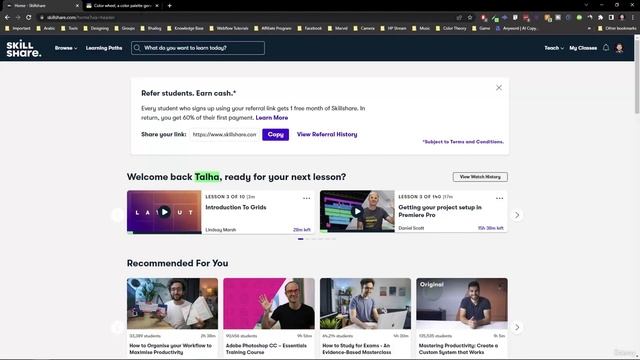Open View Referral History link
Viewport: 640px width, 360px height.
327,134
